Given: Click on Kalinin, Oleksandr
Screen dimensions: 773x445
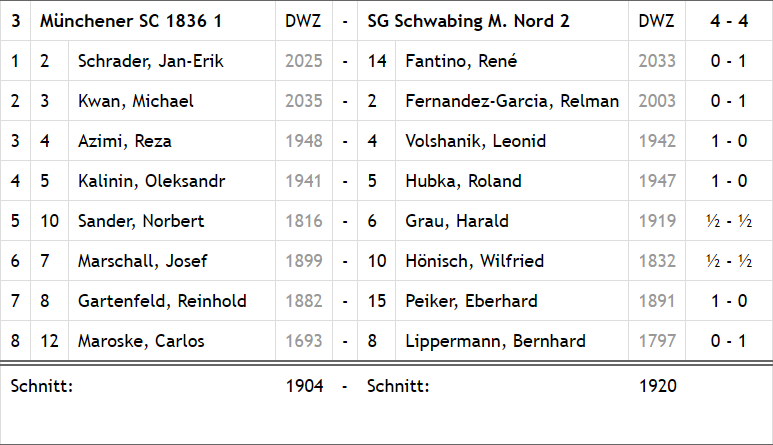Looking at the screenshot, I should (x=151, y=181).
